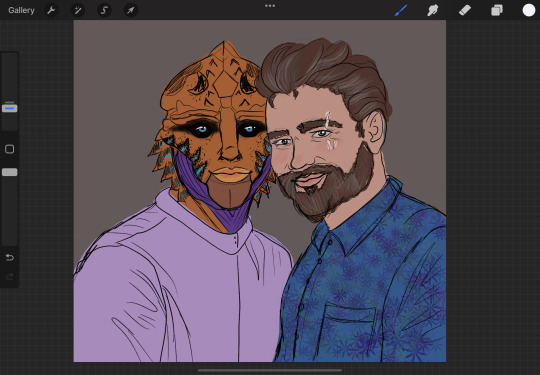This screenshot has width=540, height=375.
Task: Tap the square Modify button in sidebar
Action: pos(10,149)
